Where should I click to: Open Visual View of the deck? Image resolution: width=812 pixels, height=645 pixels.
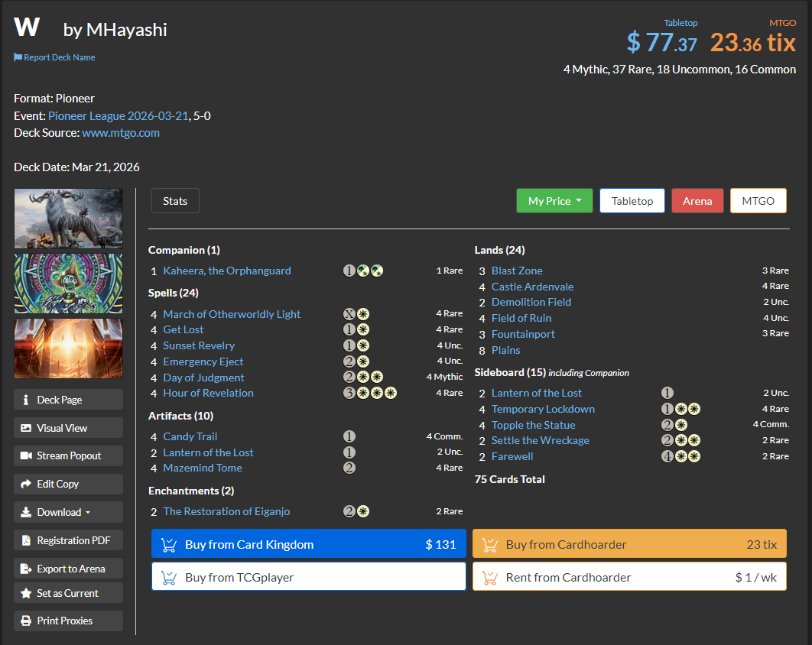tap(68, 428)
